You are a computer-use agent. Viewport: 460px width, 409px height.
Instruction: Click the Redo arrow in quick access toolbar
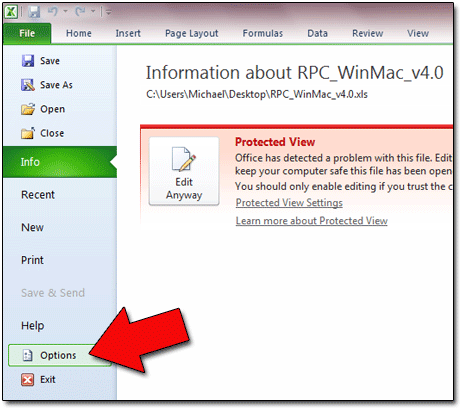[x=80, y=12]
